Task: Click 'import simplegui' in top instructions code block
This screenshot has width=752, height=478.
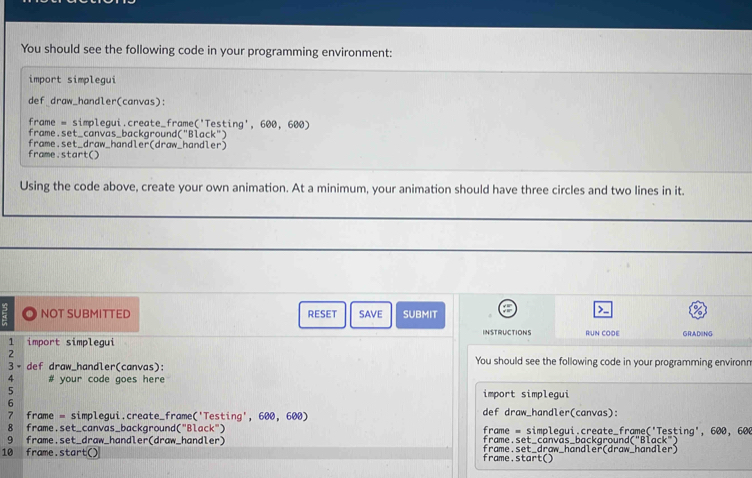Action: [72, 80]
